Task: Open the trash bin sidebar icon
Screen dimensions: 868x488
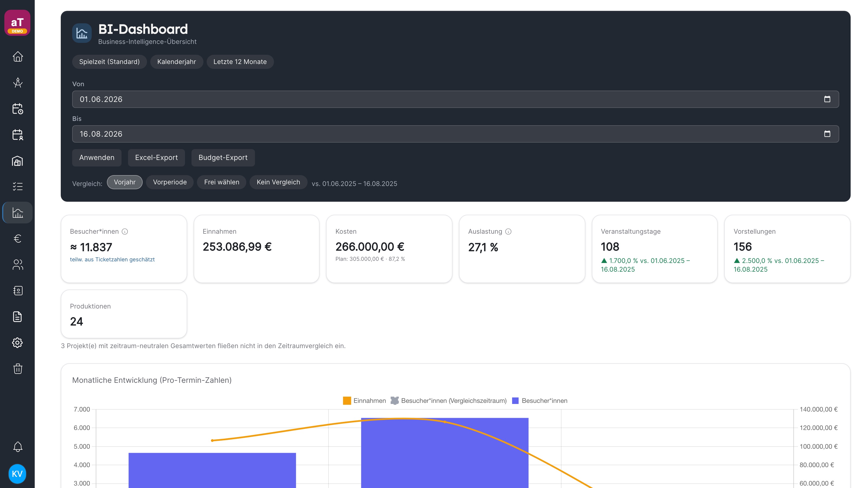Action: (18, 369)
